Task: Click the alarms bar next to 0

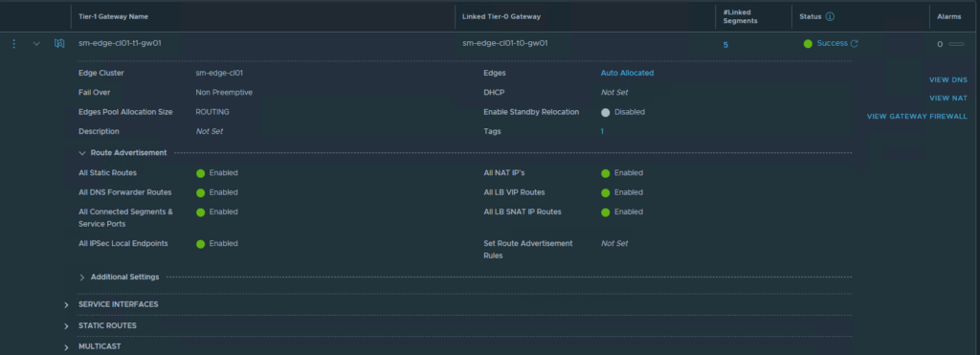Action: [x=956, y=44]
